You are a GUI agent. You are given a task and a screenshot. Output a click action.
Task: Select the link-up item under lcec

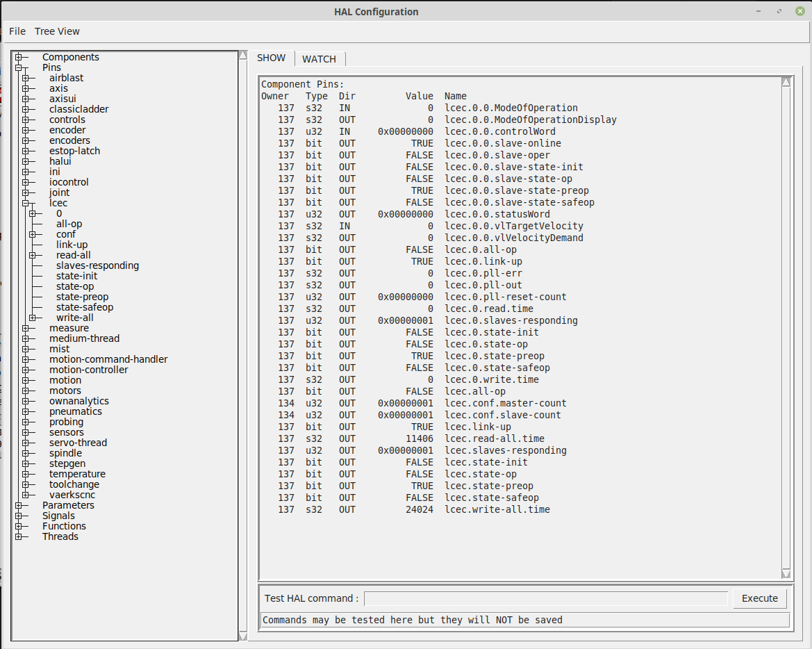pyautogui.click(x=72, y=245)
